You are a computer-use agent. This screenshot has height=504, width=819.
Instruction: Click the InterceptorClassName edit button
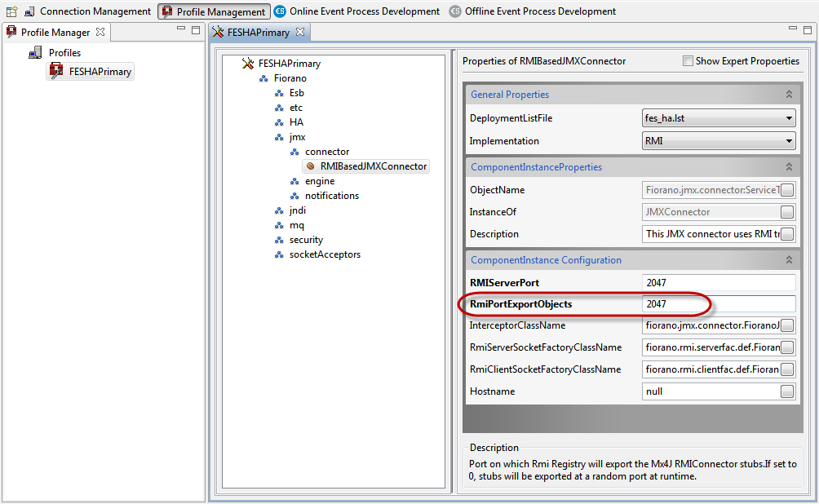[x=787, y=325]
